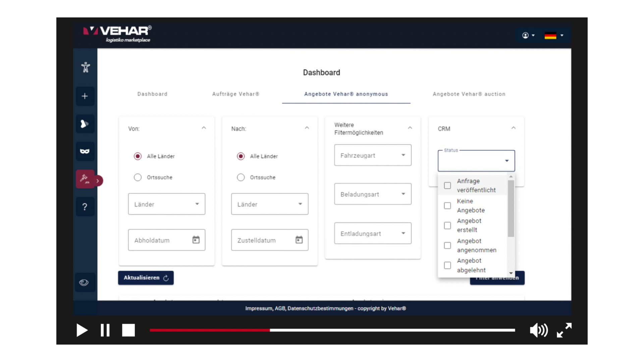The width and height of the screenshot is (644, 362).
Task: Click the plus icon in sidebar
Action: pos(85,97)
